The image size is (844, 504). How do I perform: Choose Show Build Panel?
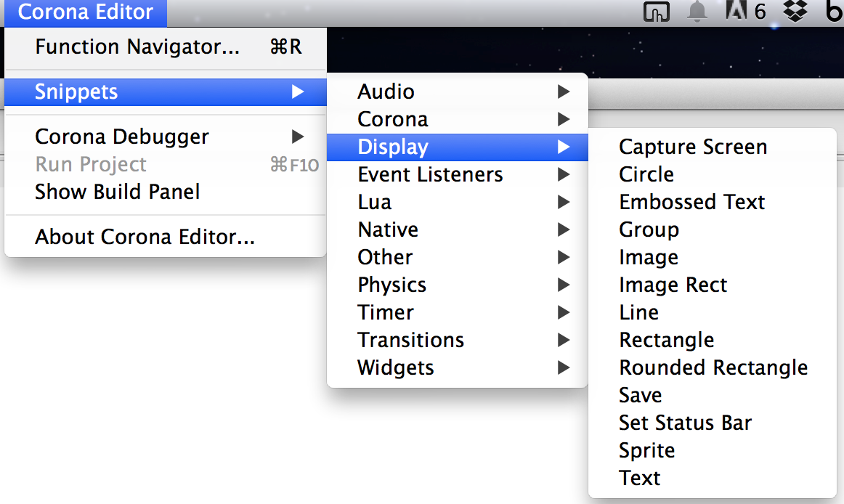point(166,192)
